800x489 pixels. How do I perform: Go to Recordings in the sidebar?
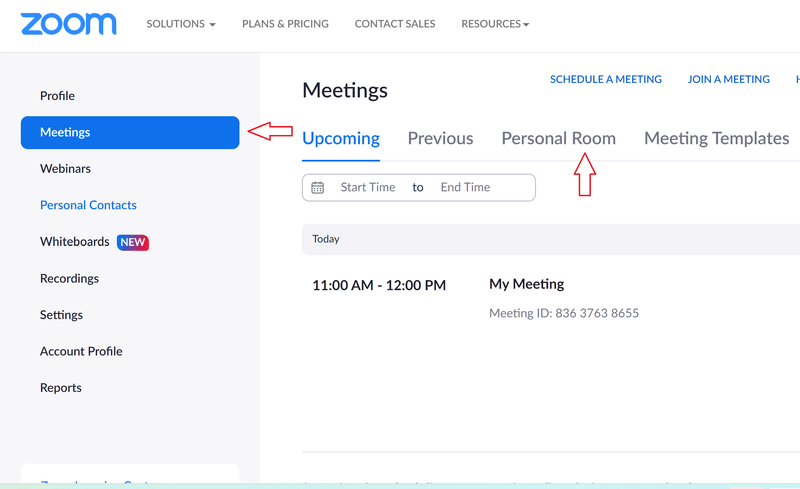[69, 279]
